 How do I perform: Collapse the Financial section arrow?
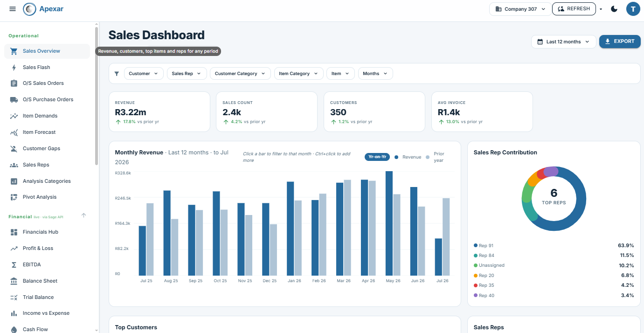point(84,215)
